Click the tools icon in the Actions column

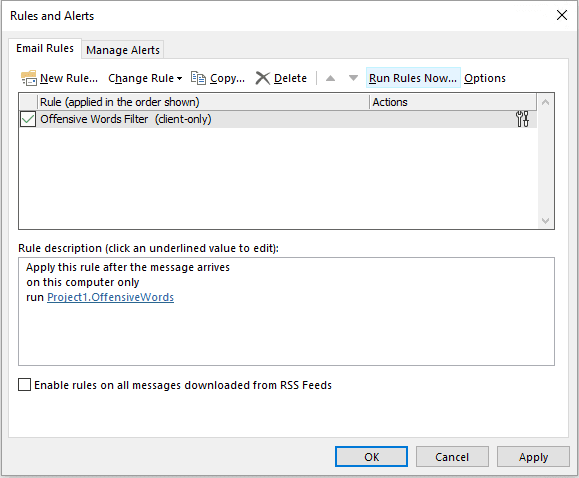tap(522, 119)
